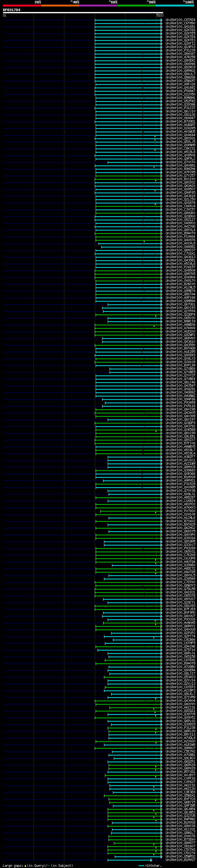The image size is (197, 868).
Task: Click the UniRef100_A0SWU5 label
Action: click(x=180, y=132)
